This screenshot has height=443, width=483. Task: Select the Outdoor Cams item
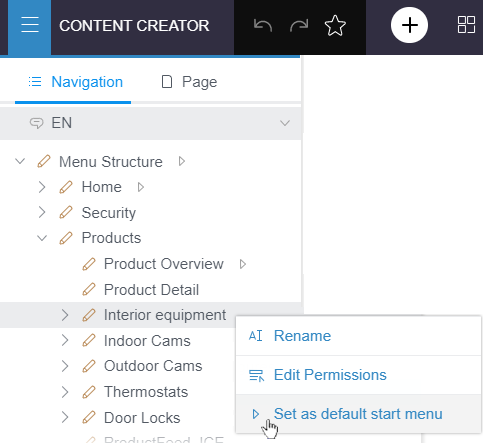[153, 366]
